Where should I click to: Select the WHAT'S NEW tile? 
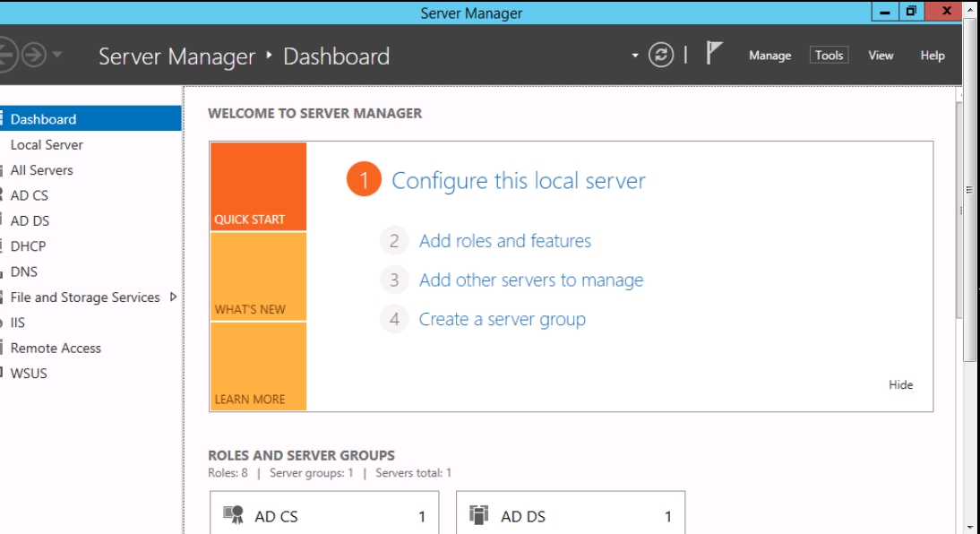coord(258,276)
